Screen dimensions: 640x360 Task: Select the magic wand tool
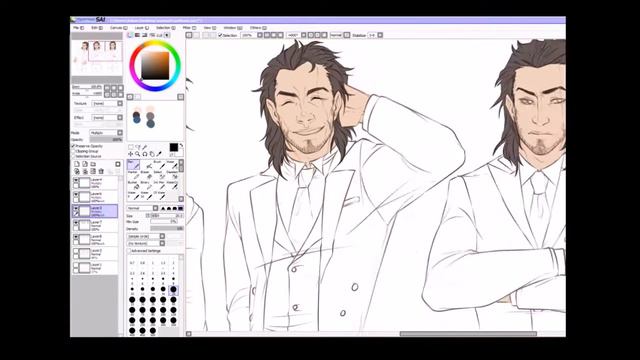(145, 147)
